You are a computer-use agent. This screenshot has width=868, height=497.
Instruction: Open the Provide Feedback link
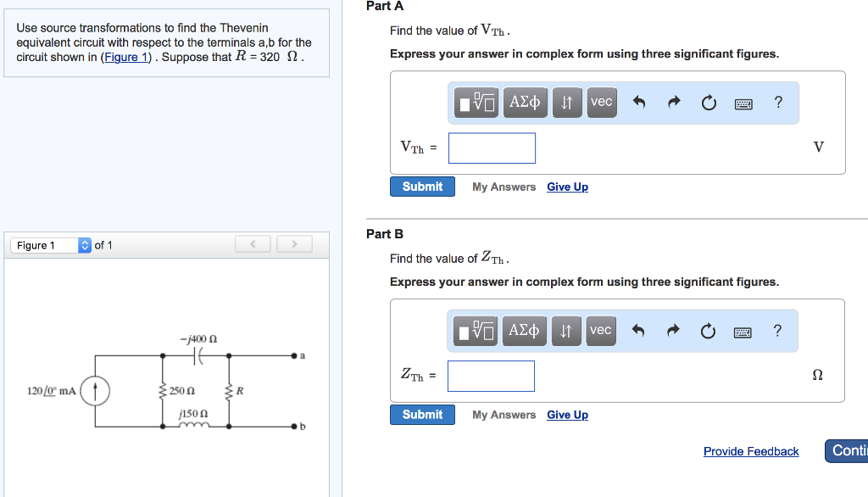pyautogui.click(x=751, y=451)
